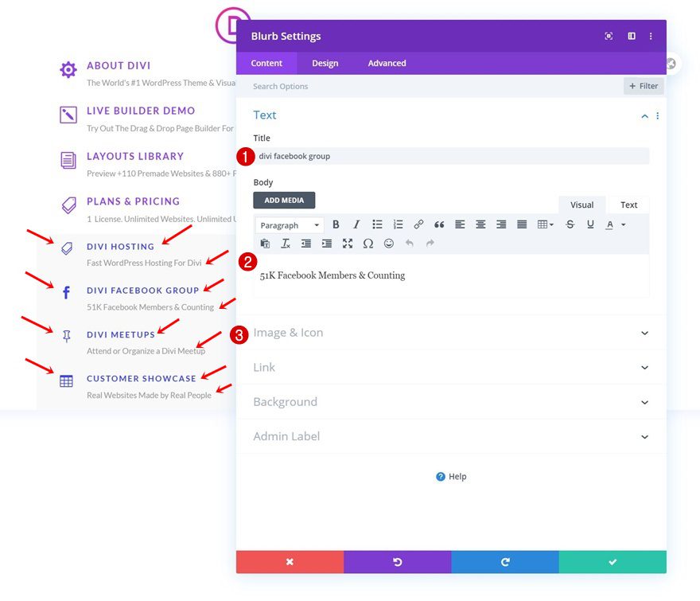Toggle bold formatting in the Body editor
Screen dimensions: 700x601
click(x=336, y=224)
